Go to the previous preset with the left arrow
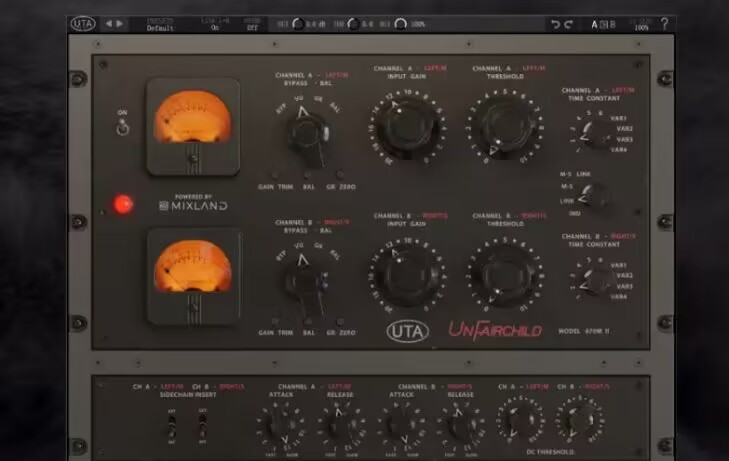This screenshot has width=729, height=461. click(109, 23)
